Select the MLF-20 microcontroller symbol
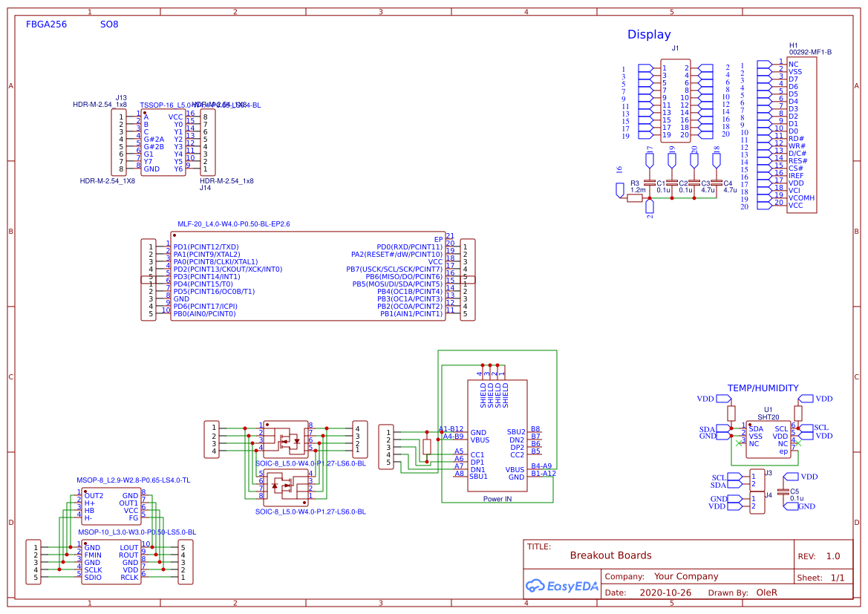 308,276
